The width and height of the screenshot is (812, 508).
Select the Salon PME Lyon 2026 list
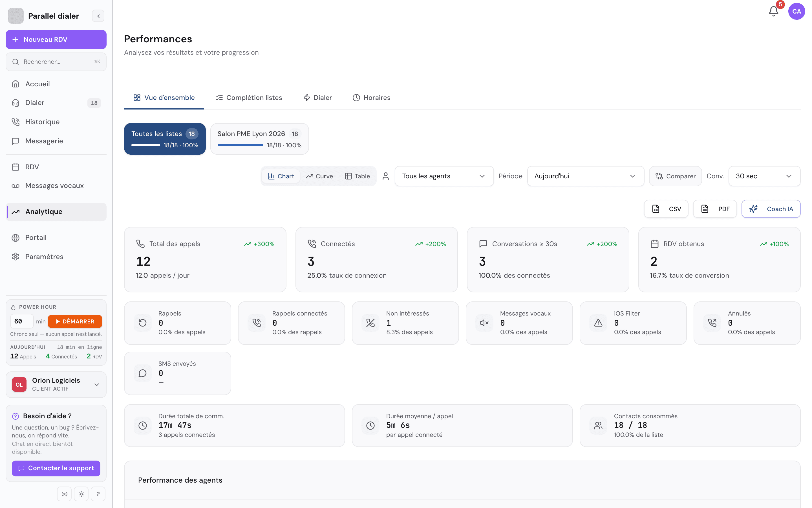click(259, 139)
